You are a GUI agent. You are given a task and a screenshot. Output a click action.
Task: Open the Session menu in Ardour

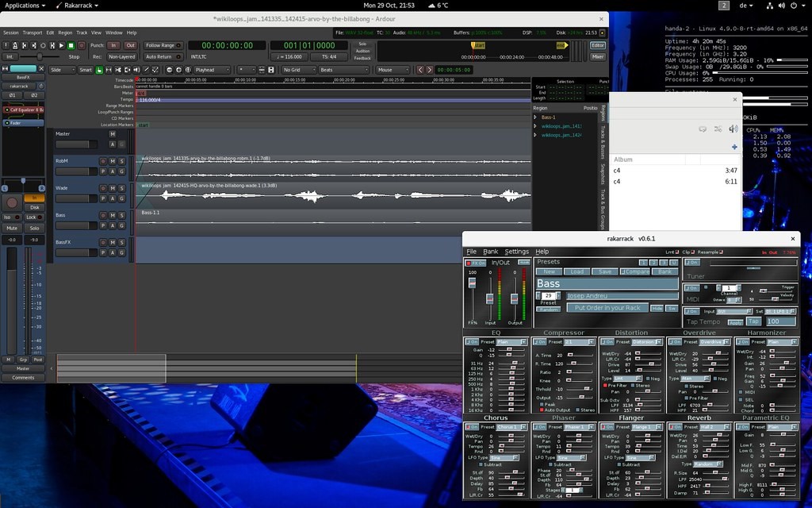pos(11,33)
